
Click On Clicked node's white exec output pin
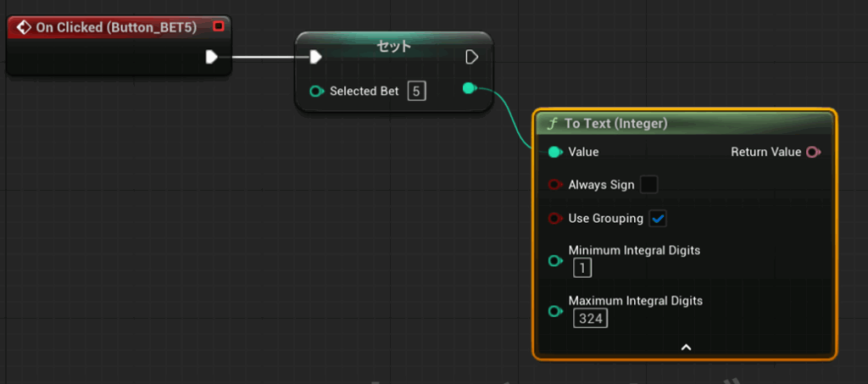[212, 57]
